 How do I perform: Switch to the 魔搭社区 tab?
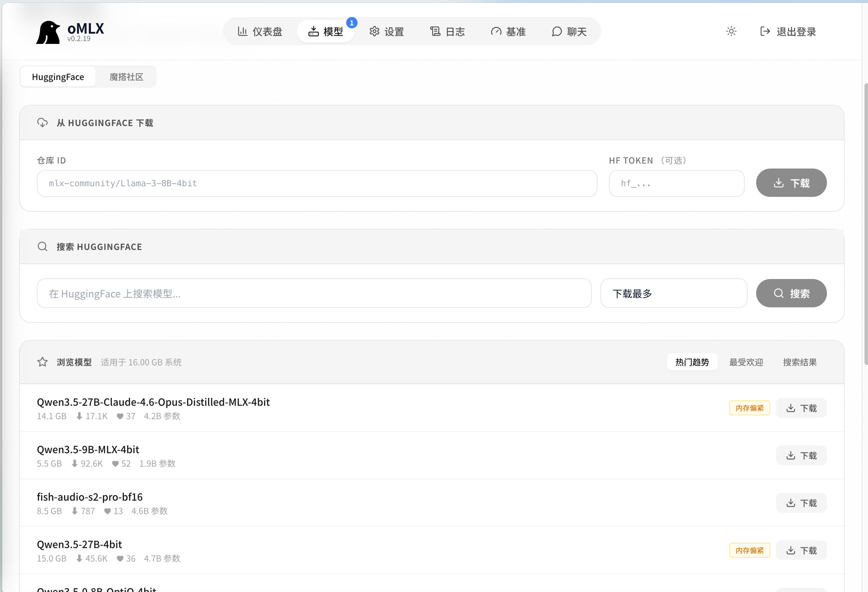tap(126, 76)
